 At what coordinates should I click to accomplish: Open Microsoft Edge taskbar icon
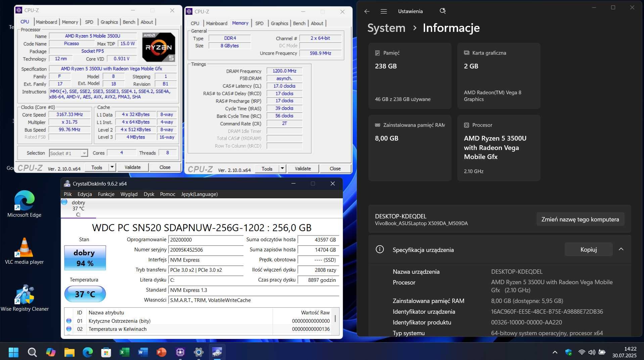(88, 352)
